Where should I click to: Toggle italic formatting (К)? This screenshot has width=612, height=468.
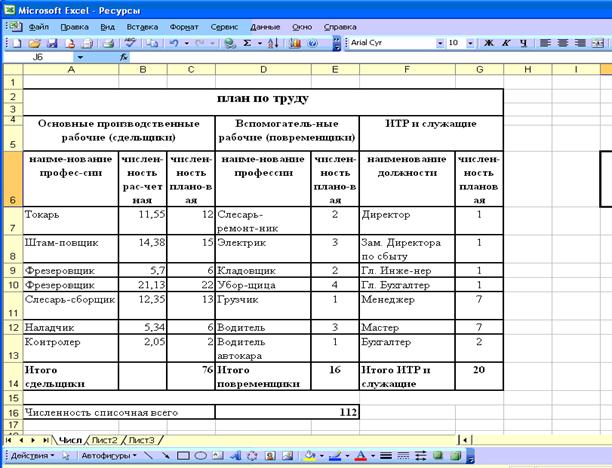(x=506, y=43)
